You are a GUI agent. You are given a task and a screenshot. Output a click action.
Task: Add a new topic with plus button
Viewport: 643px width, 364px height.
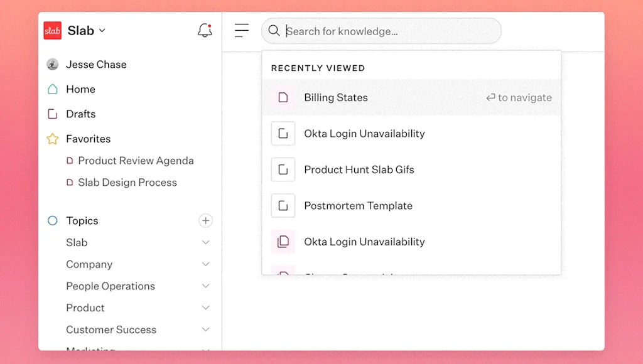(205, 221)
